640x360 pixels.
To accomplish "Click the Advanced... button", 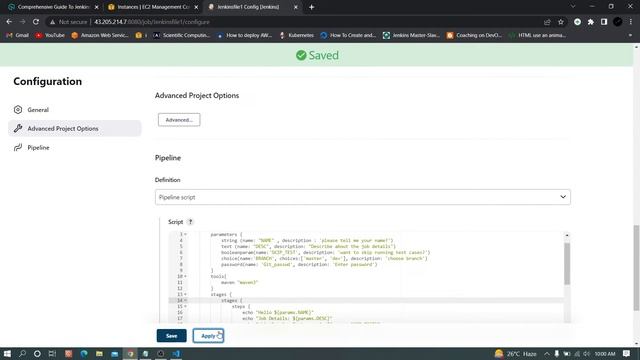I will pyautogui.click(x=179, y=120).
